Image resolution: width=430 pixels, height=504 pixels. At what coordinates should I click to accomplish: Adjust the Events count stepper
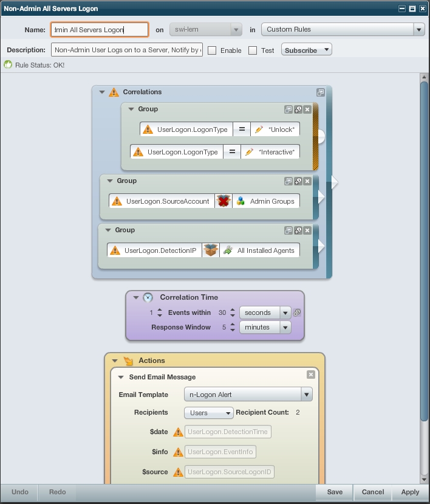coord(160,312)
